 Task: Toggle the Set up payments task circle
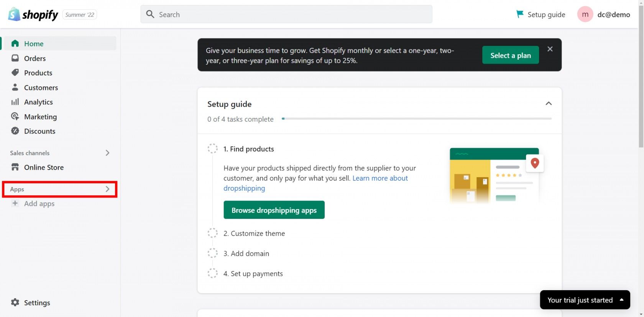pos(212,273)
